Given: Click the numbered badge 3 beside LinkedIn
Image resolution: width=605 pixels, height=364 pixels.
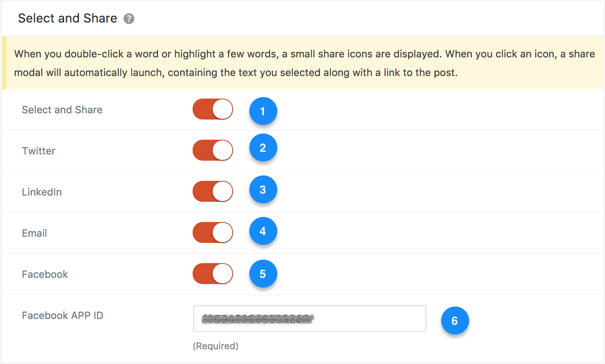Looking at the screenshot, I should click(263, 189).
